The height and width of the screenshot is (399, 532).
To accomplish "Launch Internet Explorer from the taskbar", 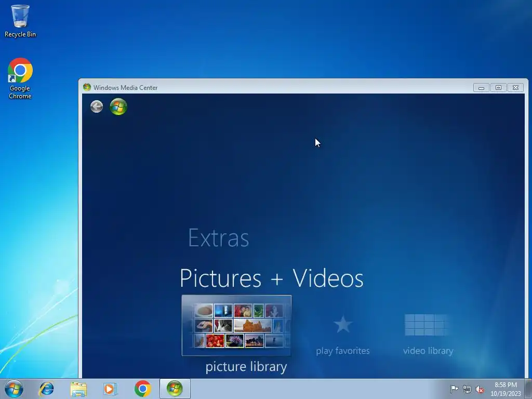I will click(46, 389).
